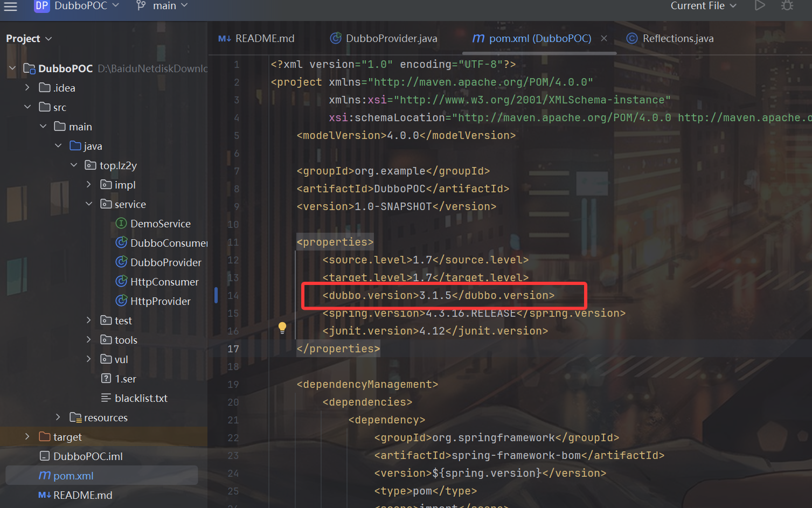Screen dimensions: 812x508
Task: Click the Run button in toolbar
Action: click(x=760, y=5)
